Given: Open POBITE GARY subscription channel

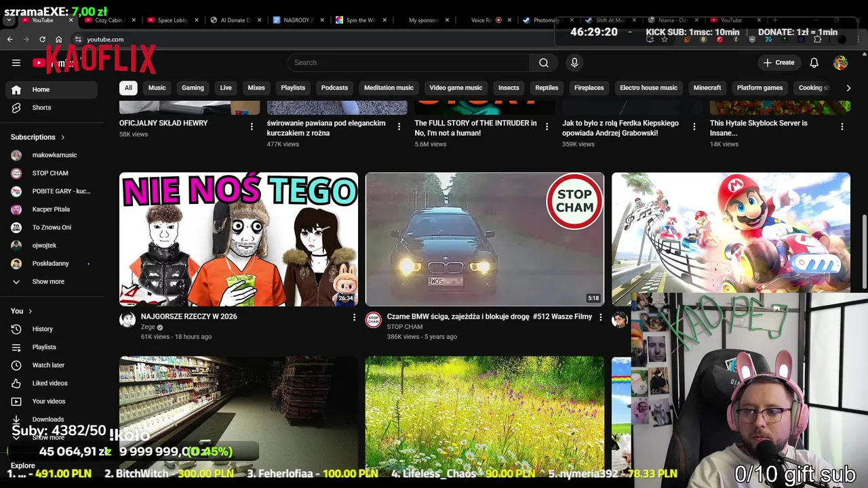Looking at the screenshot, I should (x=52, y=191).
